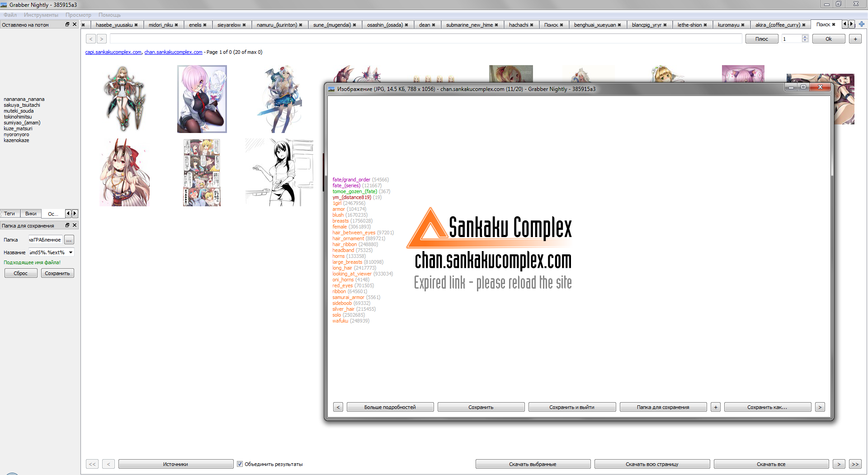Close the osashin_(osada) tab
Screen dimensions: 868x475
pos(406,25)
